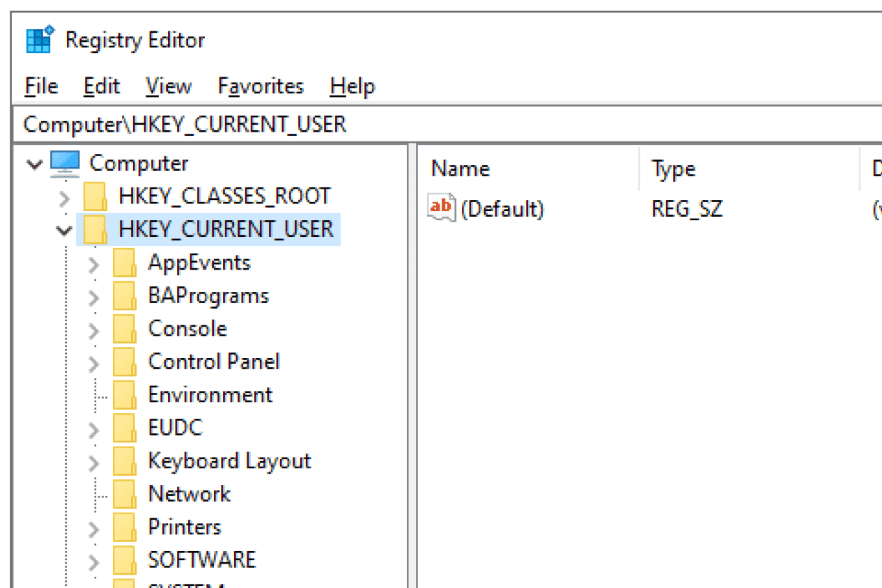Click the Registry Editor app icon in title bar
882x588 pixels.
[x=40, y=40]
